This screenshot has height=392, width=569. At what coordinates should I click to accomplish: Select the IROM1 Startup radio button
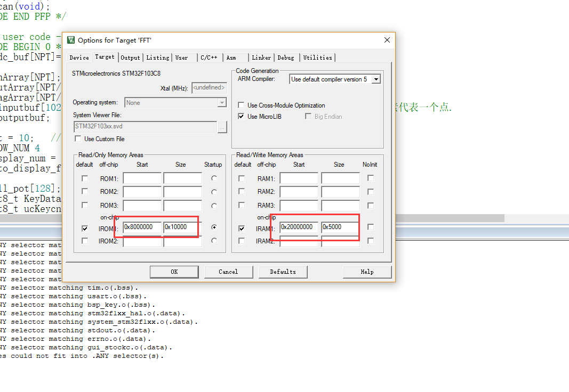tap(214, 227)
